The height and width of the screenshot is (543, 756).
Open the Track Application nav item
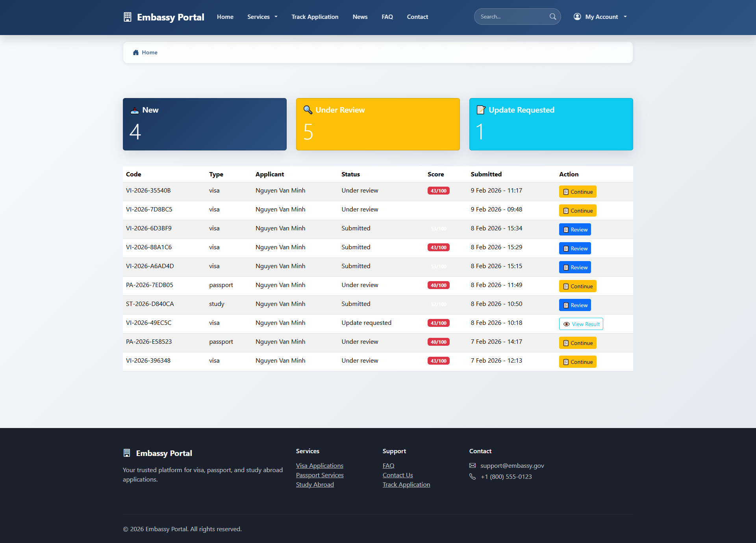[315, 17]
